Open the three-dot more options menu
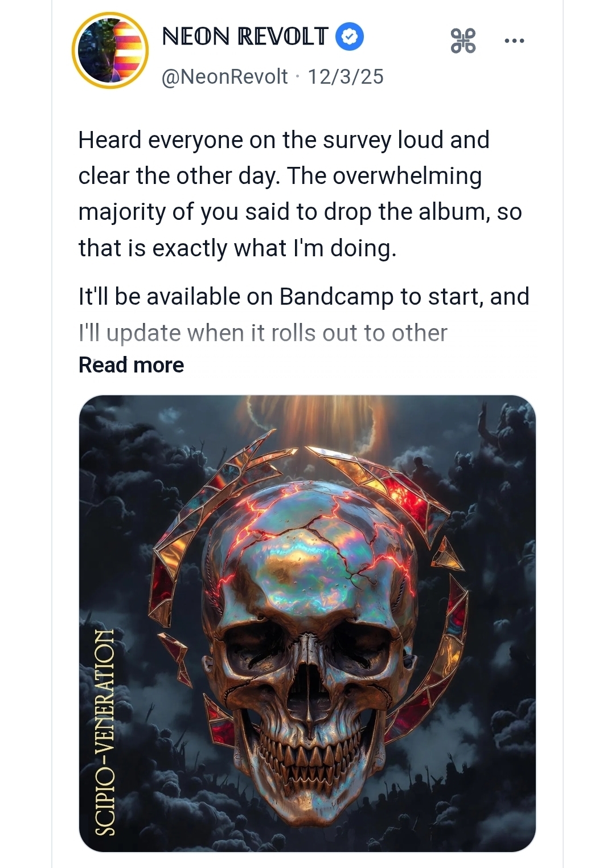Screen dimensions: 615x868 pos(514,41)
